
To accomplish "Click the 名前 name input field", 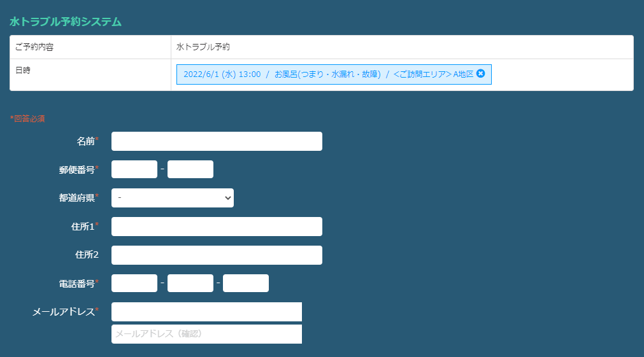I will point(217,141).
